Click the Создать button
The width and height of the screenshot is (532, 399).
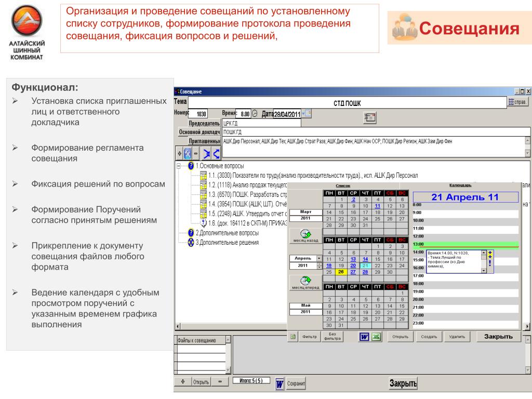pyautogui.click(x=429, y=337)
